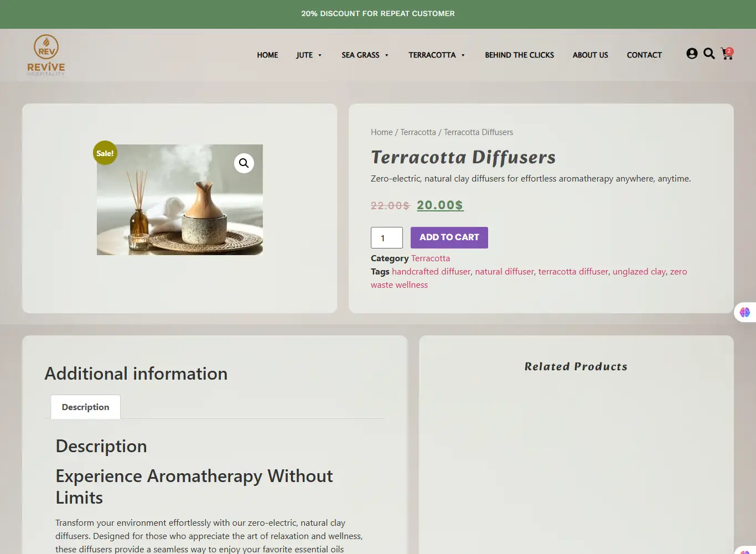Click the sale price 20.00$

point(440,205)
